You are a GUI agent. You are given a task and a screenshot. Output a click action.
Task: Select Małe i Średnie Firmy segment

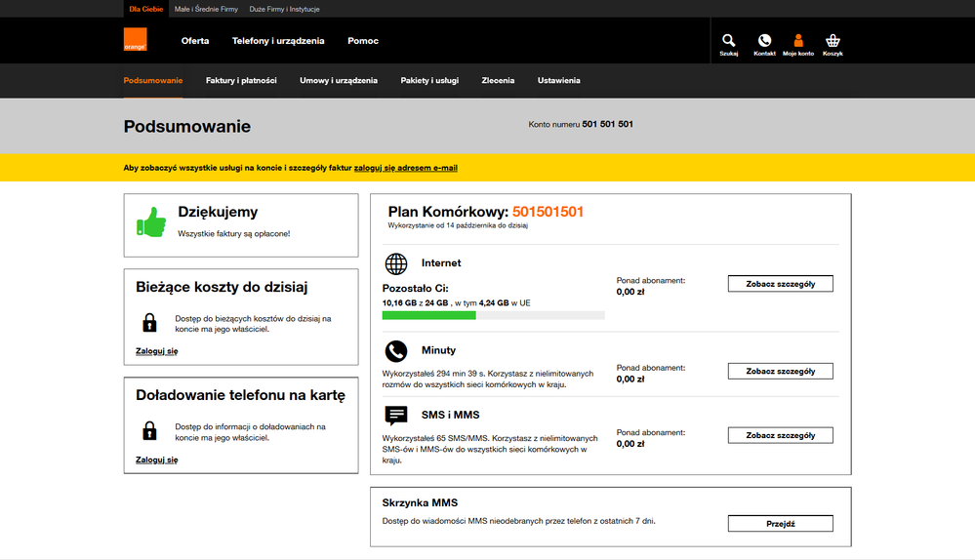tap(206, 9)
